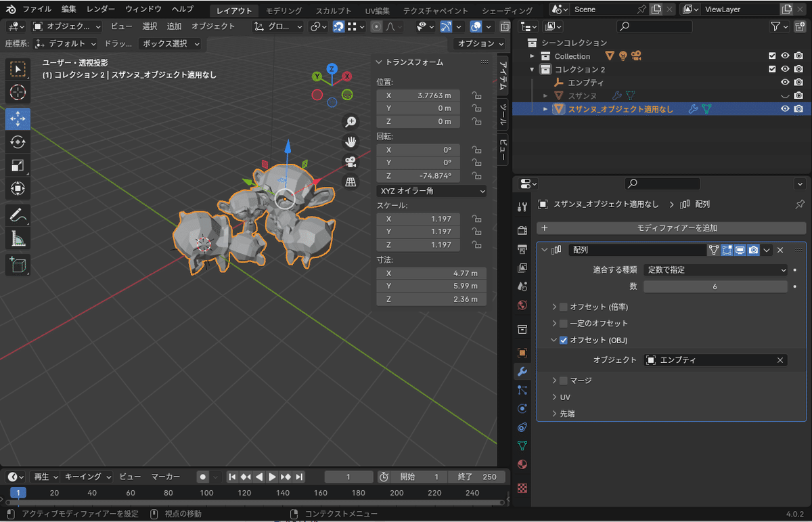The height and width of the screenshot is (522, 812).
Task: Select the combined Transform tool
Action: tap(18, 189)
